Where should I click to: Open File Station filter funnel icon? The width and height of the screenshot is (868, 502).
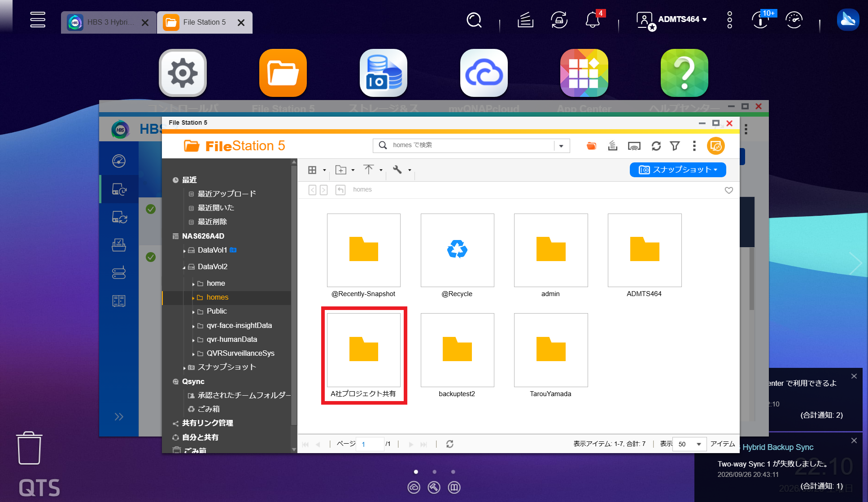point(675,146)
